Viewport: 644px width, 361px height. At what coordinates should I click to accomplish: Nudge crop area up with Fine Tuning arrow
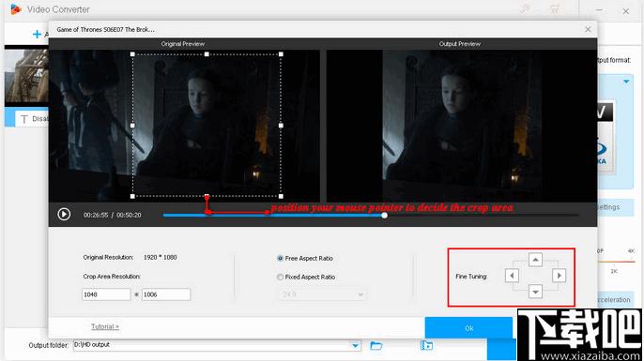point(535,259)
